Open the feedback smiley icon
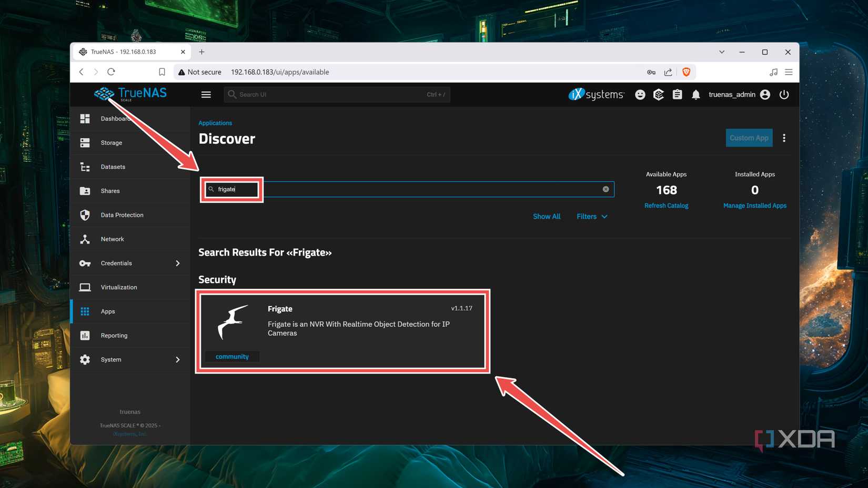Viewport: 868px width, 488px height. [640, 95]
